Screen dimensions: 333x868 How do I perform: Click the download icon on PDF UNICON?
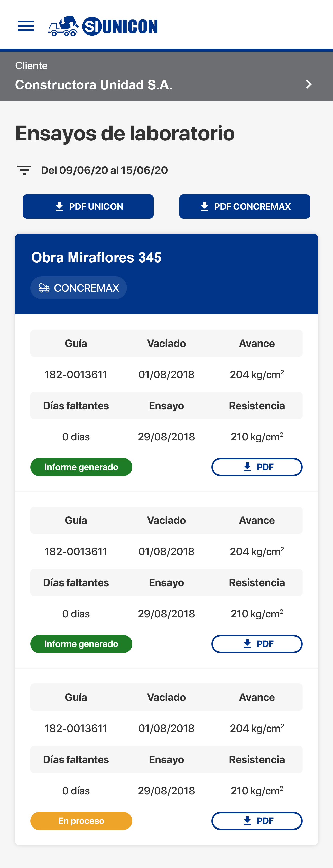59,206
